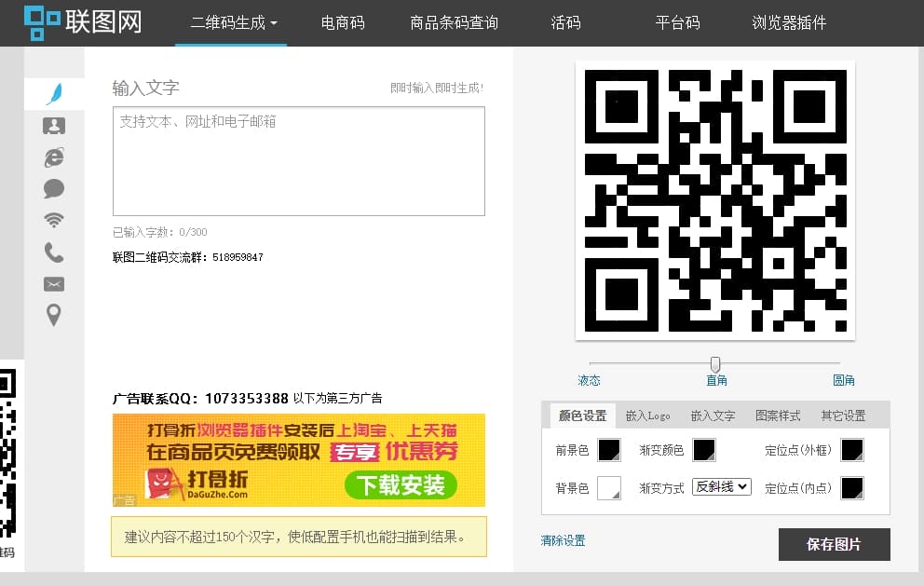924x586 pixels.
Task: Click the 即时输入即时生成 hint text
Action: pos(437,88)
